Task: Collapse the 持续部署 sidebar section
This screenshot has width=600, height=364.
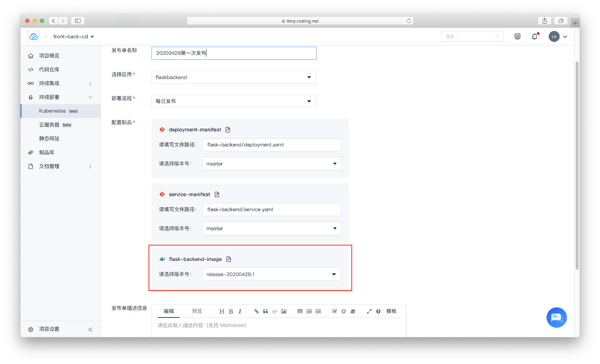Action: coord(61,97)
